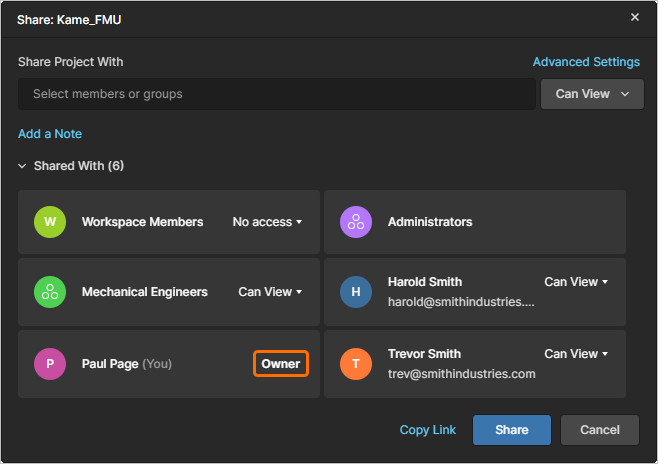Click the Share Project With label
Viewport: 658px width, 464px height.
[x=70, y=62]
